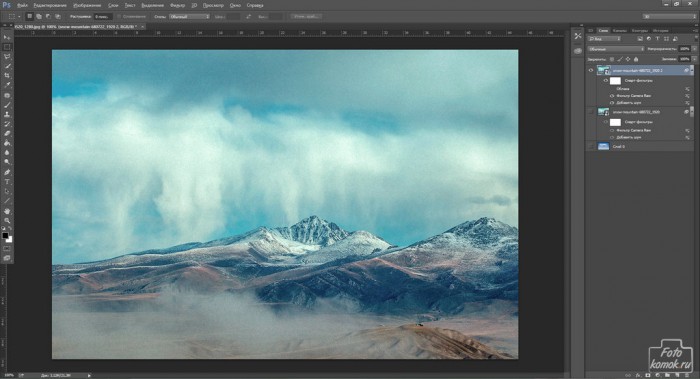Filter layers by adjustment layers
This screenshot has width=700, height=379.
pos(649,39)
